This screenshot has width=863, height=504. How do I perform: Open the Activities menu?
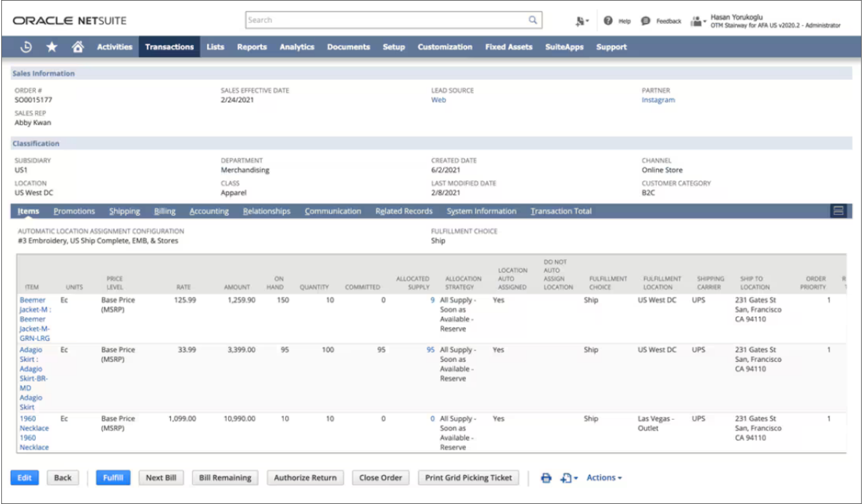[114, 47]
